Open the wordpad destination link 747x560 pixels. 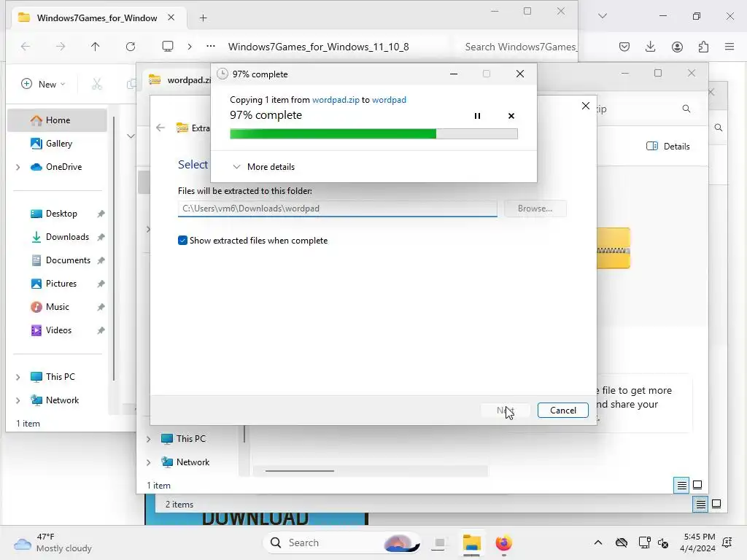point(389,99)
